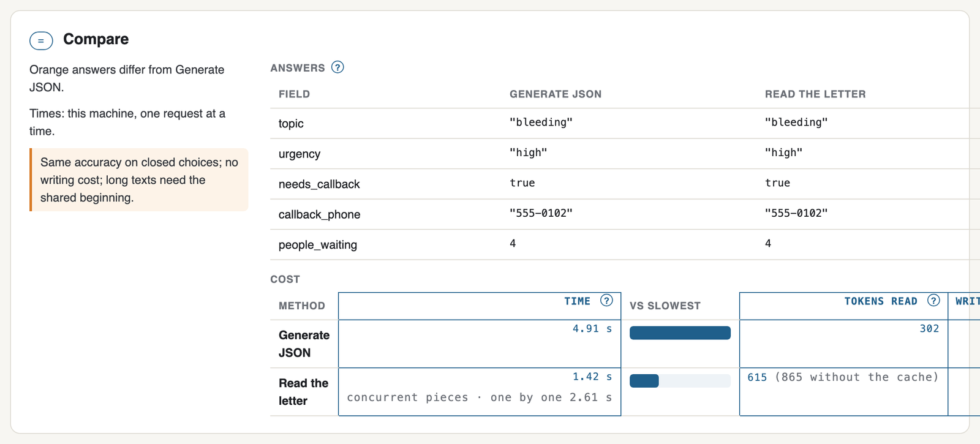This screenshot has width=980, height=444.
Task: Click the Read the letter method label
Action: click(303, 392)
